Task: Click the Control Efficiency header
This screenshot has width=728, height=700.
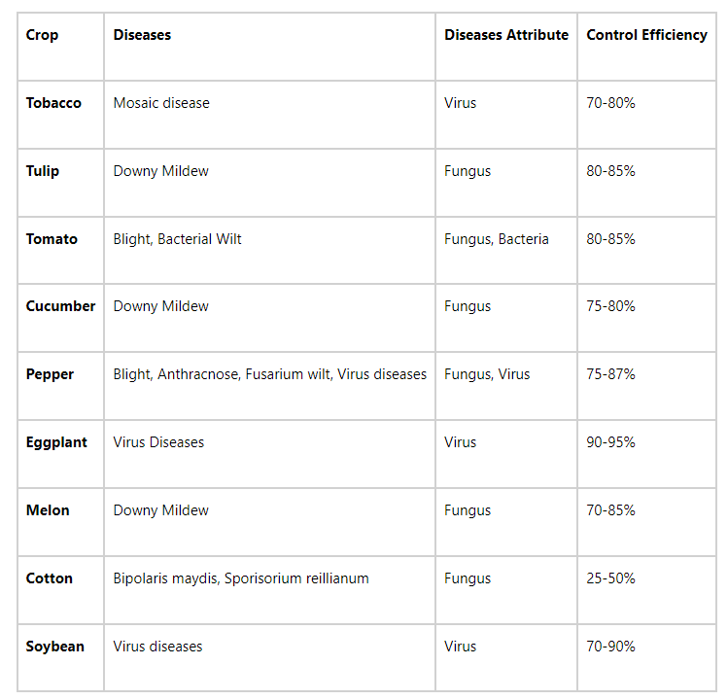Action: click(x=646, y=35)
